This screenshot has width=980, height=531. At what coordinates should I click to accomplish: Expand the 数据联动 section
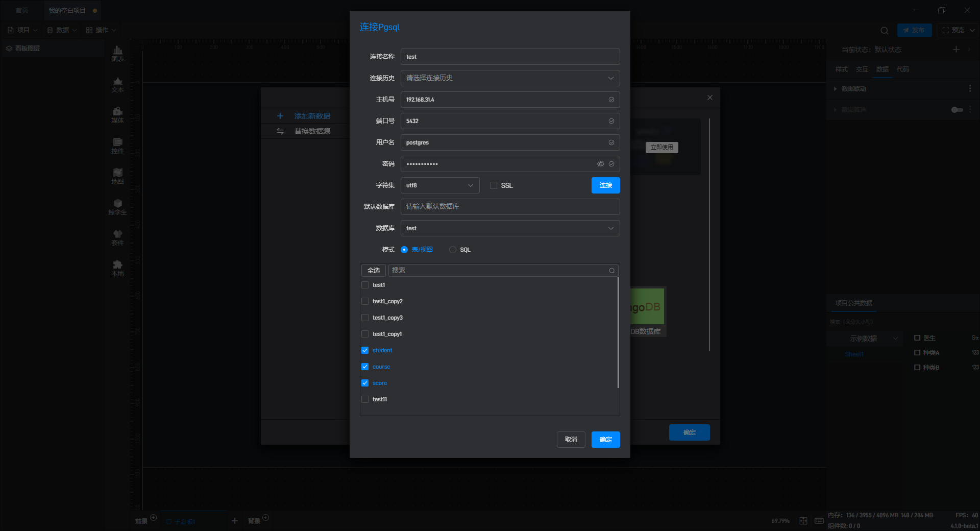click(835, 89)
